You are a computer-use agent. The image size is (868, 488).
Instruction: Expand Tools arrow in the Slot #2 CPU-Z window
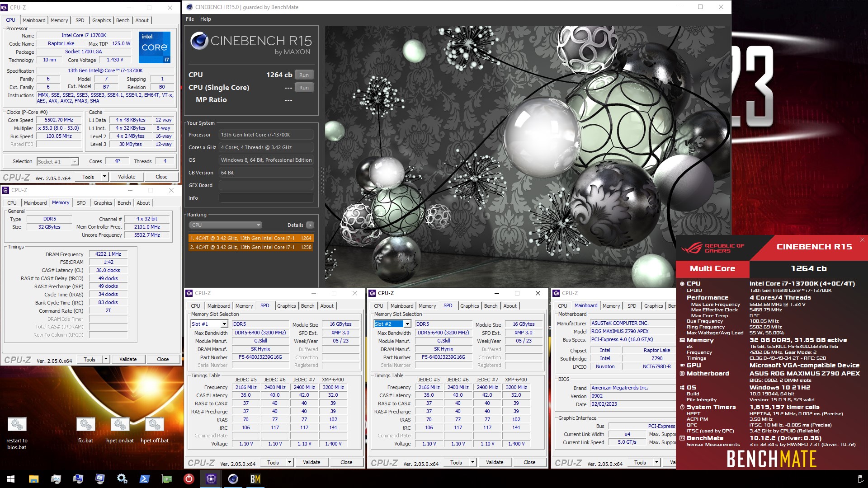(x=473, y=462)
